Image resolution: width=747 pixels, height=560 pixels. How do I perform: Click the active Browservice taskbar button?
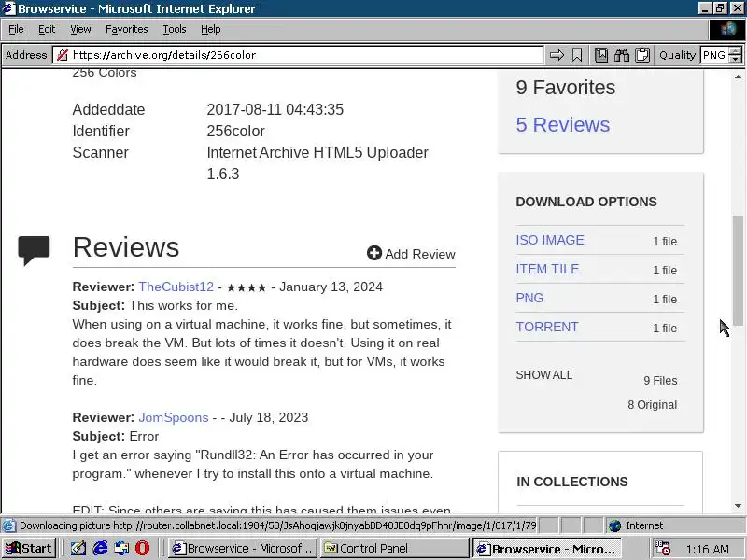click(x=547, y=548)
